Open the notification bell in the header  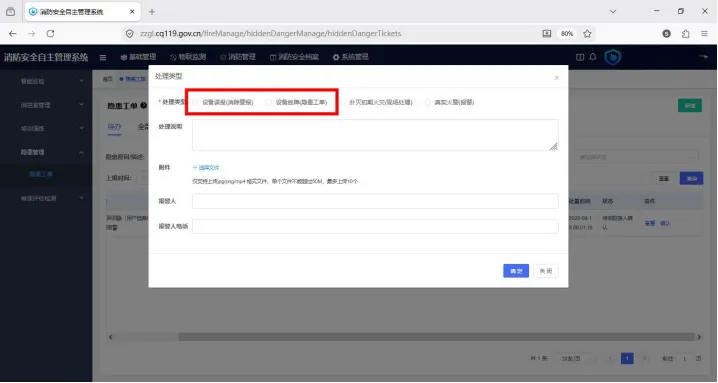(593, 57)
